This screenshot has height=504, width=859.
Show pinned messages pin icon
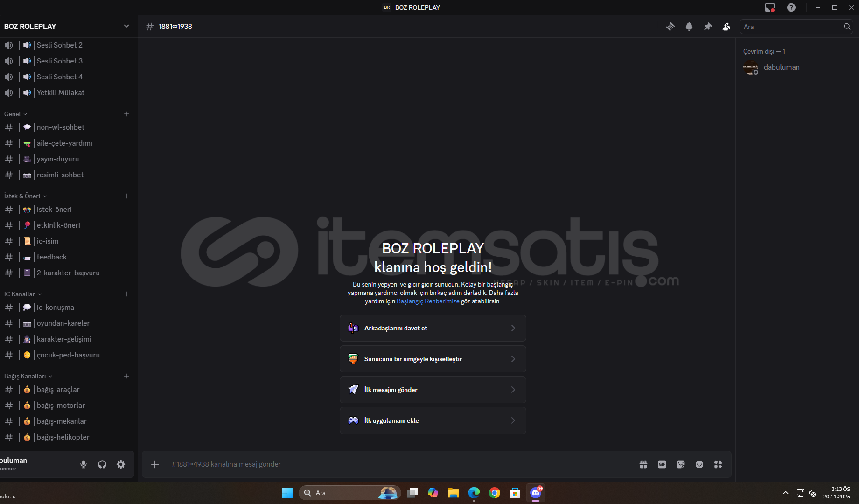[708, 27]
